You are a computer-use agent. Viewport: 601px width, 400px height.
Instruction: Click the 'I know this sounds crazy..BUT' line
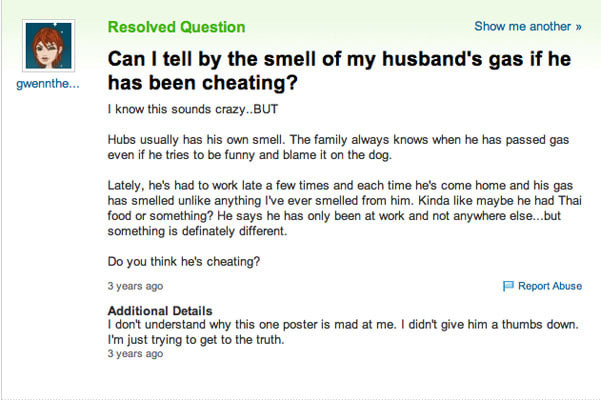pos(193,109)
